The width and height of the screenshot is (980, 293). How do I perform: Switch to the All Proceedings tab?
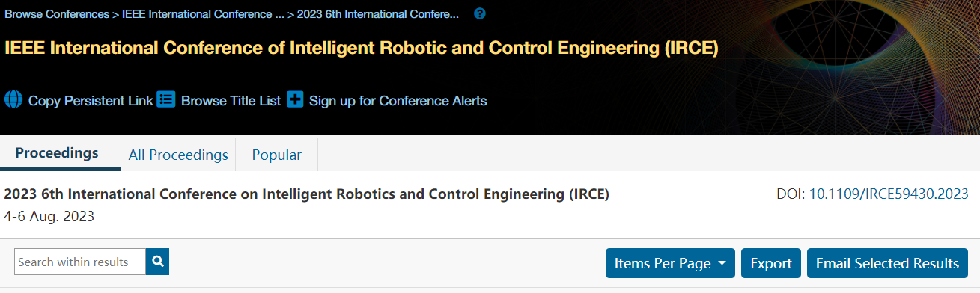click(178, 155)
